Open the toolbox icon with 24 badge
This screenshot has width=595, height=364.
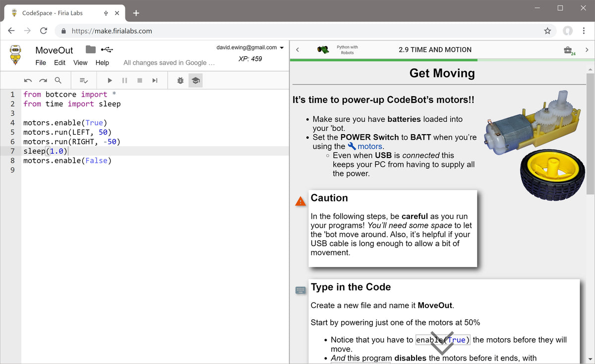[x=568, y=50]
